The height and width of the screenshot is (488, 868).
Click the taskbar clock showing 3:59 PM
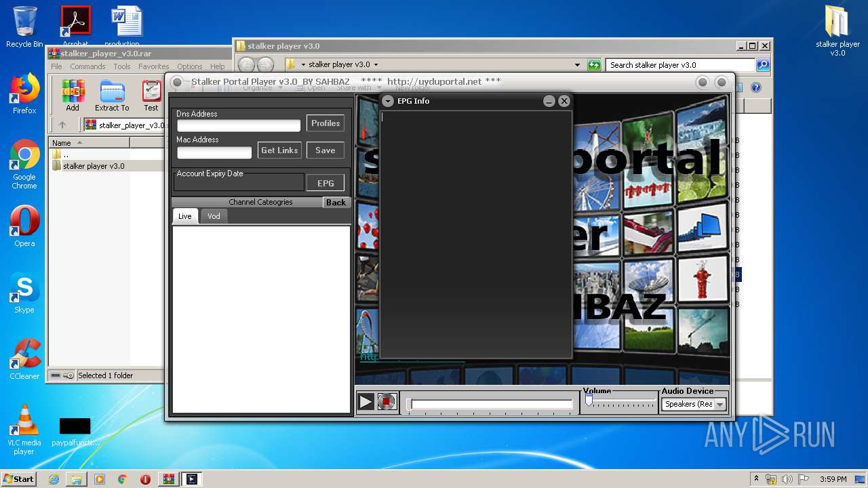pos(833,479)
